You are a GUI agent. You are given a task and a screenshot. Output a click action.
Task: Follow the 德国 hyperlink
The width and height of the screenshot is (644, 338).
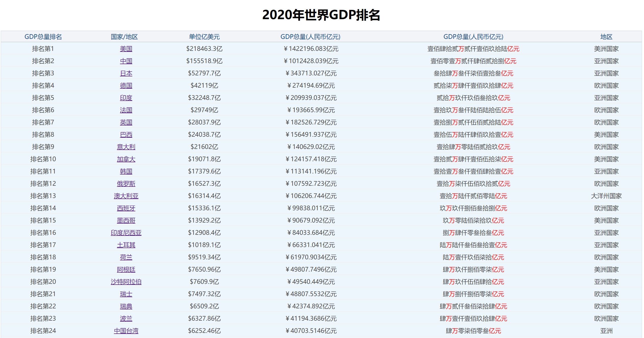click(126, 86)
